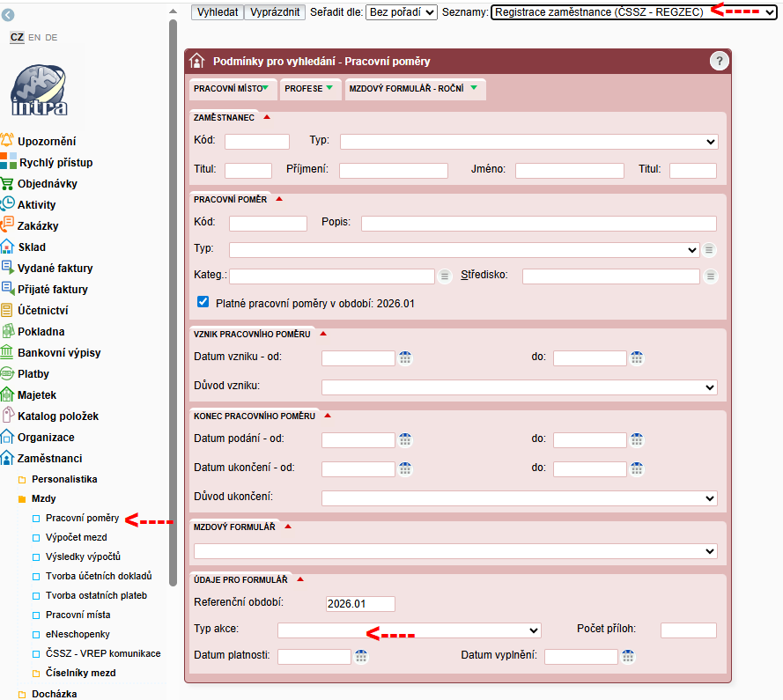Open calendar picker for Datum platnosti
Viewport: 783px width, 700px height.
[361, 656]
